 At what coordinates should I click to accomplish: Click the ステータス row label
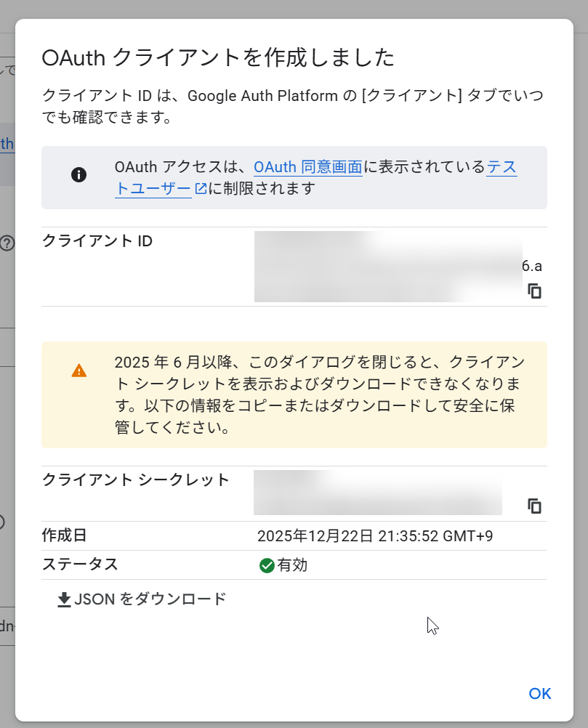point(80,565)
